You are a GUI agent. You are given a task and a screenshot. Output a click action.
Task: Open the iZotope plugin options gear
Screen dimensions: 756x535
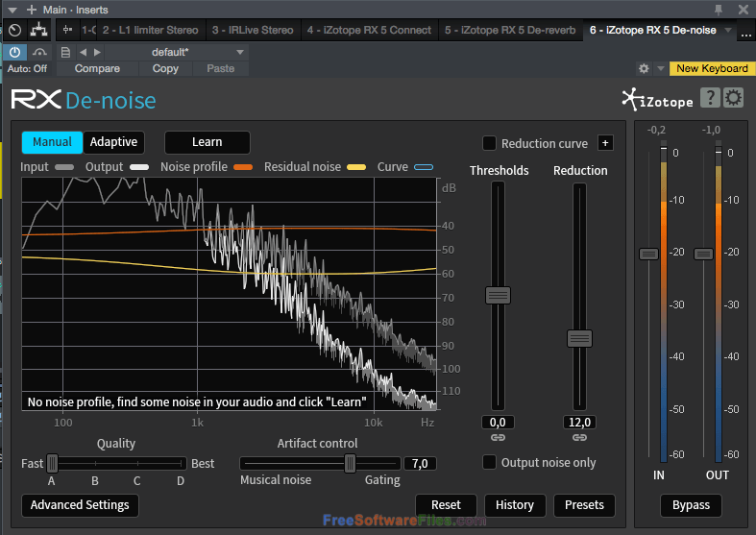tap(733, 97)
